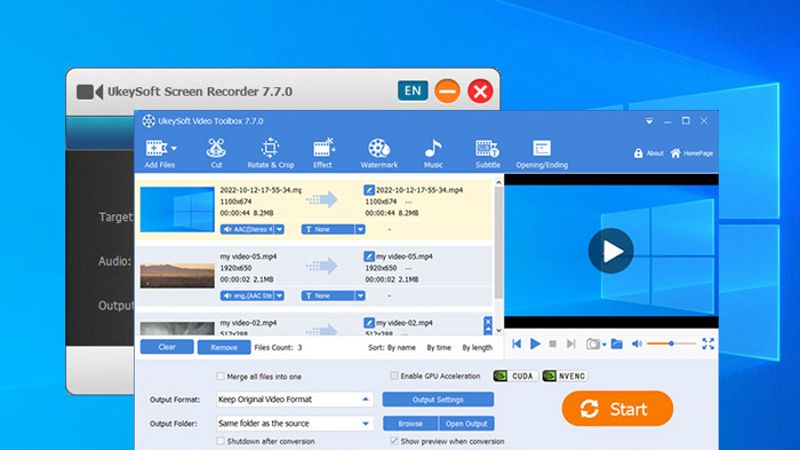The width and height of the screenshot is (800, 450).
Task: Click the ... next to output 1100x674
Action: coord(408,202)
